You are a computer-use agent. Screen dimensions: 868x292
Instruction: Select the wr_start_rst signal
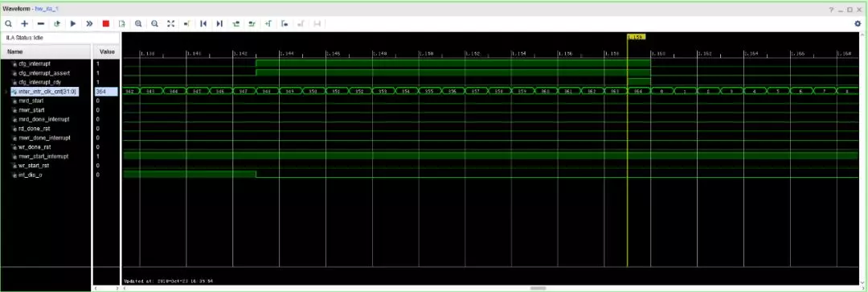(35, 166)
